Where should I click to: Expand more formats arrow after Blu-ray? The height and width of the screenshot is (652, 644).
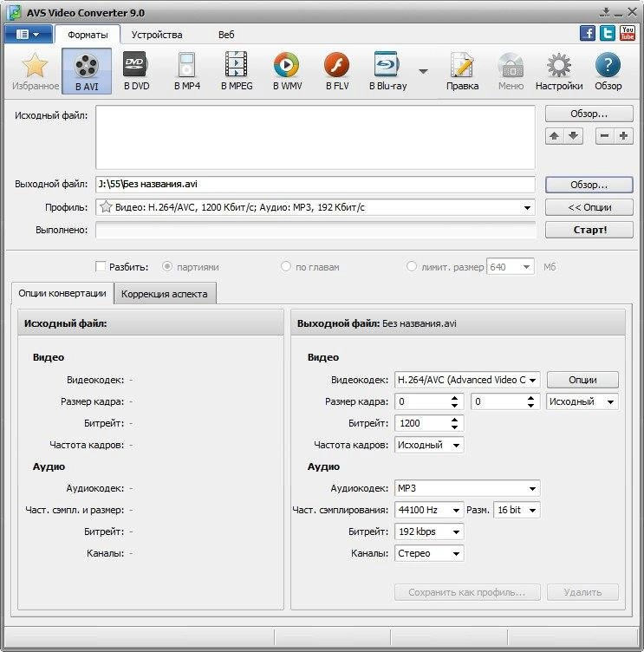pyautogui.click(x=423, y=71)
